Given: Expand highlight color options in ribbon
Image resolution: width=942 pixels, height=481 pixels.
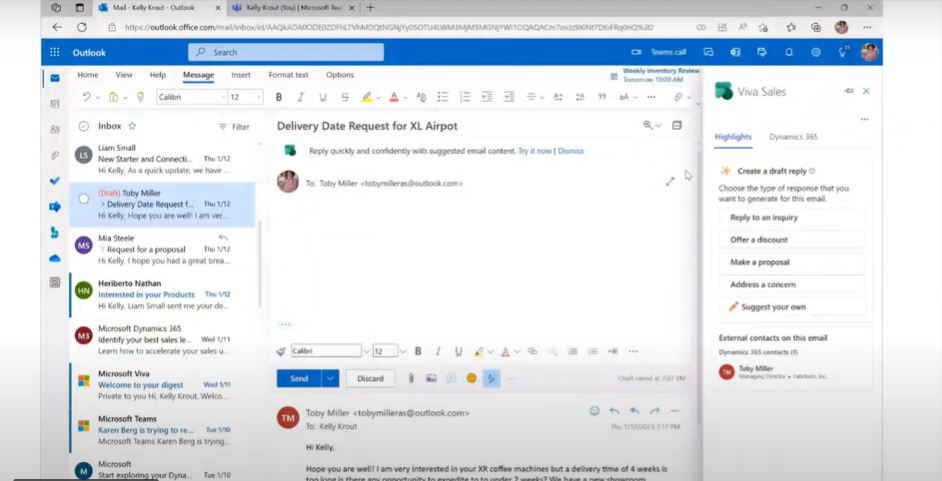Looking at the screenshot, I should (378, 97).
